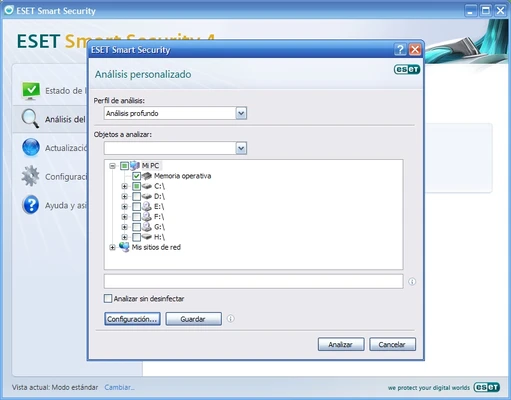Check the D:\ drive checkbox
The width and height of the screenshot is (511, 400).
136,196
